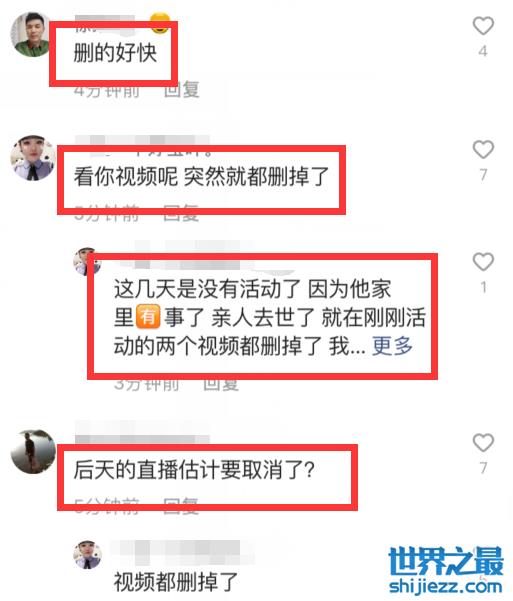Open avatar beside '看你视频呢' comment

click(x=33, y=158)
